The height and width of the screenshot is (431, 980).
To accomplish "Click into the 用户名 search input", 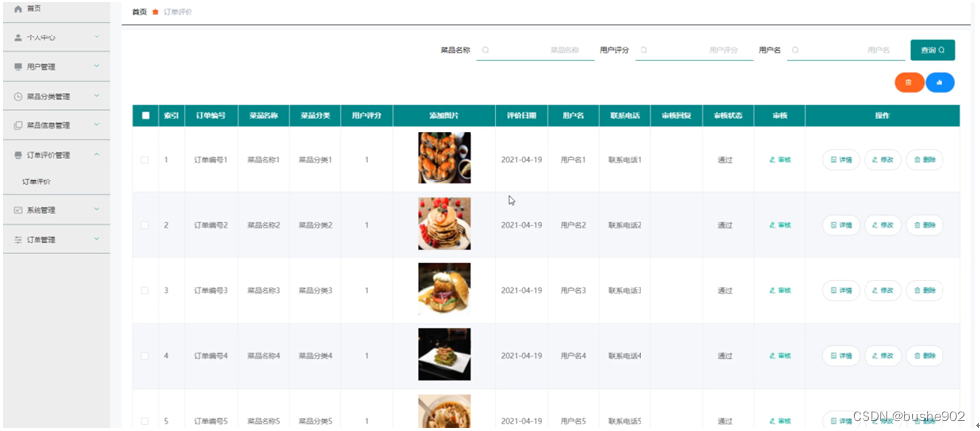I will (x=846, y=50).
